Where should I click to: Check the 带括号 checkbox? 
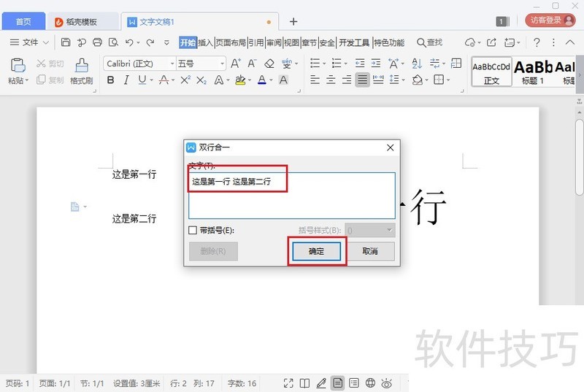click(193, 230)
